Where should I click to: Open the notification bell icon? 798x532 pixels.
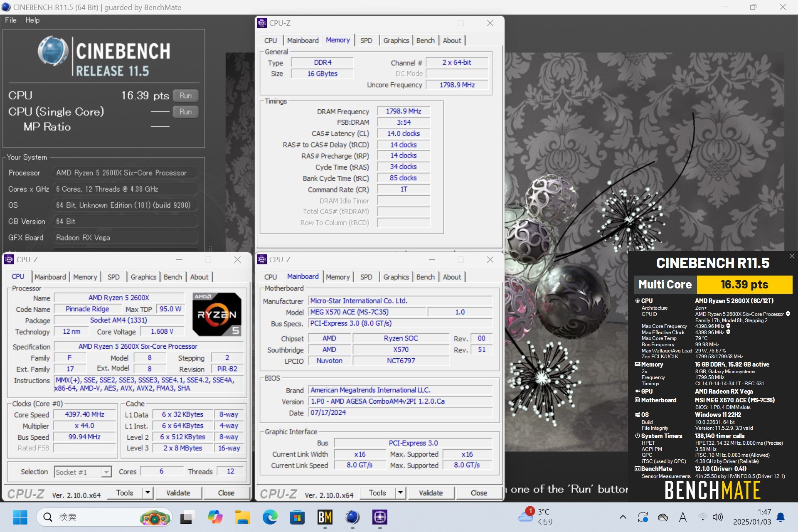(781, 517)
